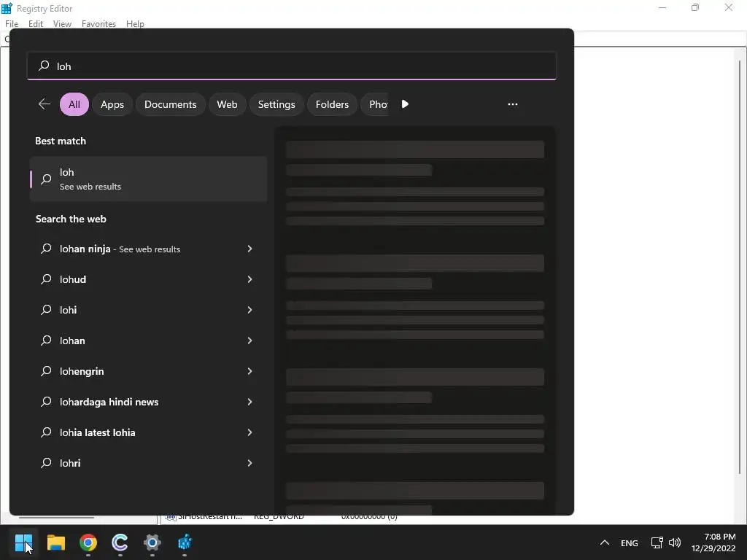The image size is (747, 560).
Task: Expand the lohia latest lohia chevron
Action: click(249, 432)
